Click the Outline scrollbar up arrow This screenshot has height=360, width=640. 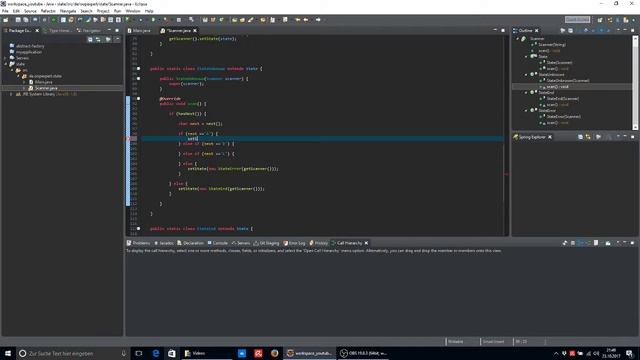click(x=635, y=38)
